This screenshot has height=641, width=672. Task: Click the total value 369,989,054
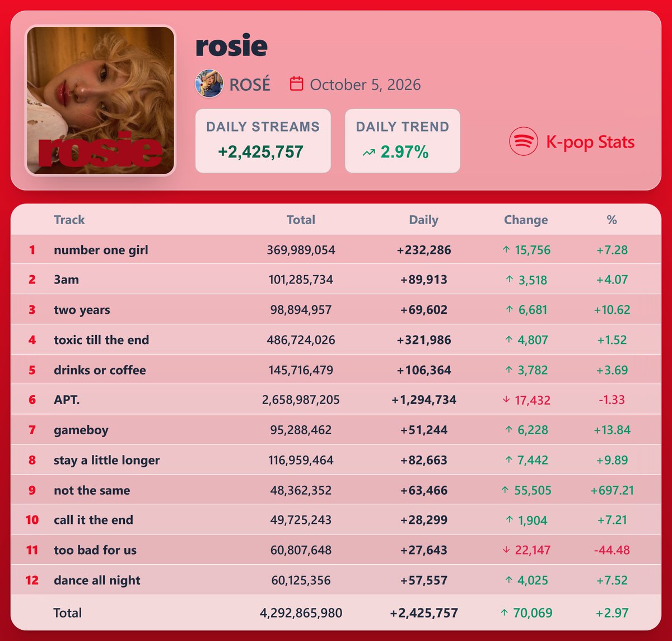301,250
